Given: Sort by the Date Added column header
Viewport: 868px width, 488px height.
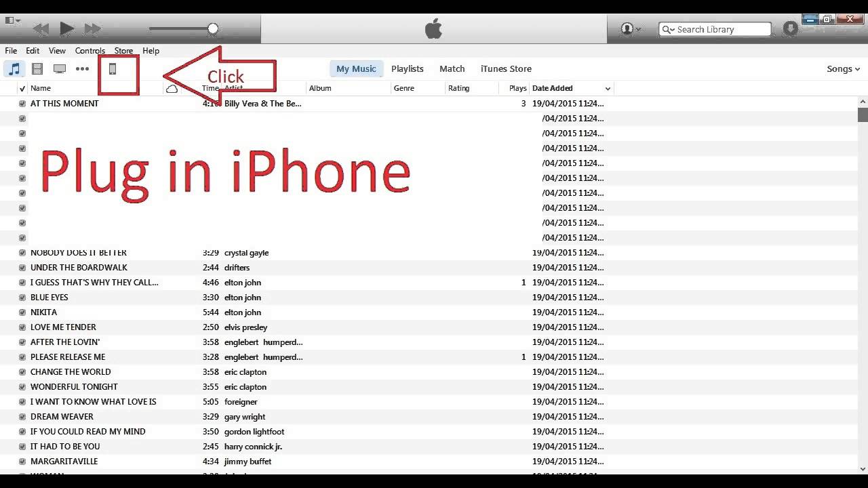Looking at the screenshot, I should 553,88.
